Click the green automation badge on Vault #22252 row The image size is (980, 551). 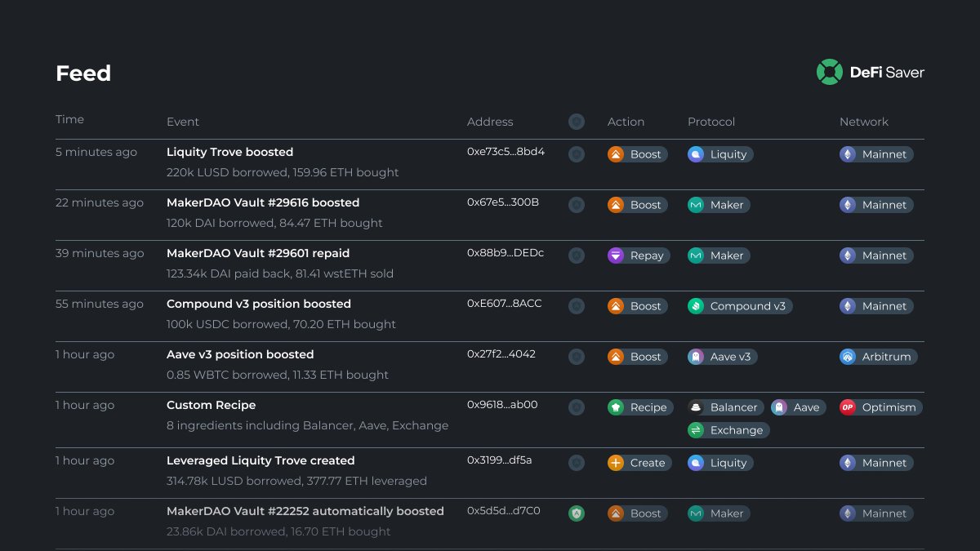coord(577,513)
